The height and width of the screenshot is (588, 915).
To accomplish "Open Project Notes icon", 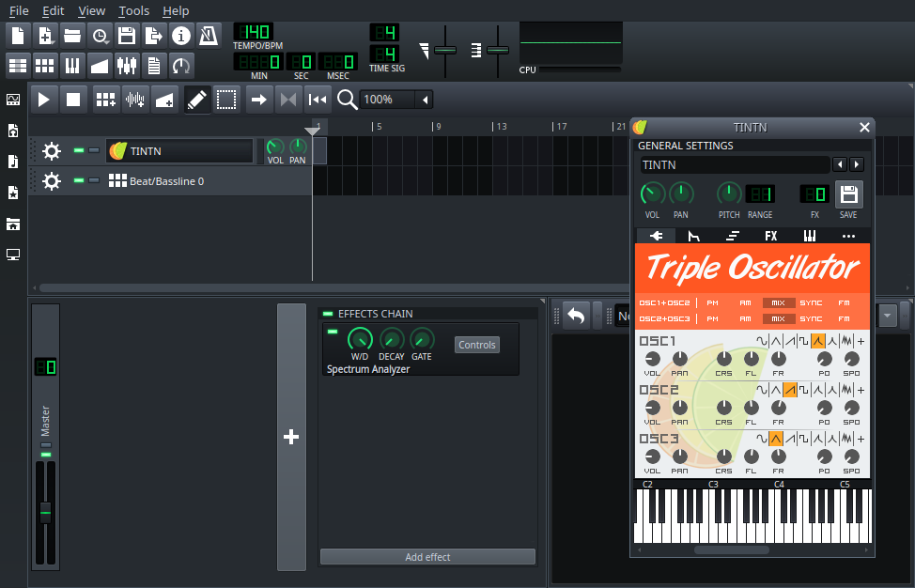I will coord(154,66).
